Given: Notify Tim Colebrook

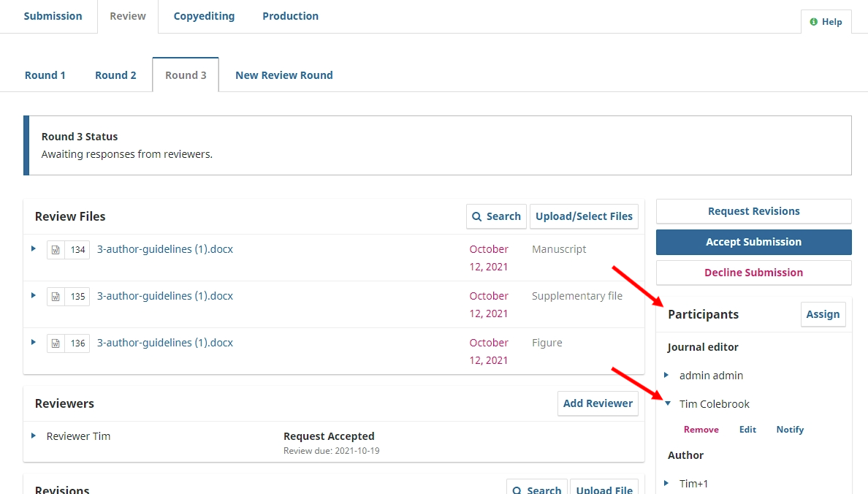Looking at the screenshot, I should (790, 430).
